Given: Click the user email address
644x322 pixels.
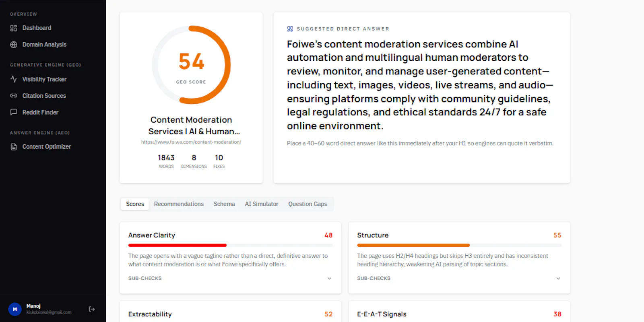Looking at the screenshot, I should tap(49, 312).
